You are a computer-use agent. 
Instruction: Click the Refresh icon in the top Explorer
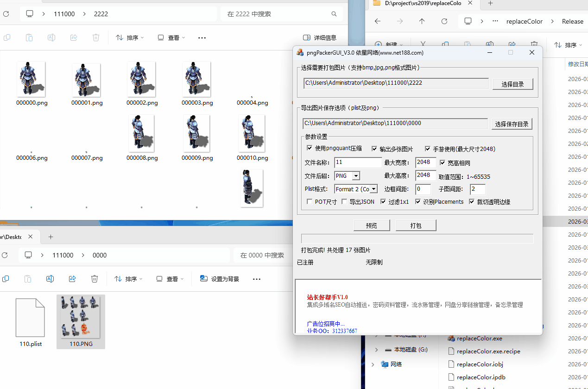(x=6, y=14)
